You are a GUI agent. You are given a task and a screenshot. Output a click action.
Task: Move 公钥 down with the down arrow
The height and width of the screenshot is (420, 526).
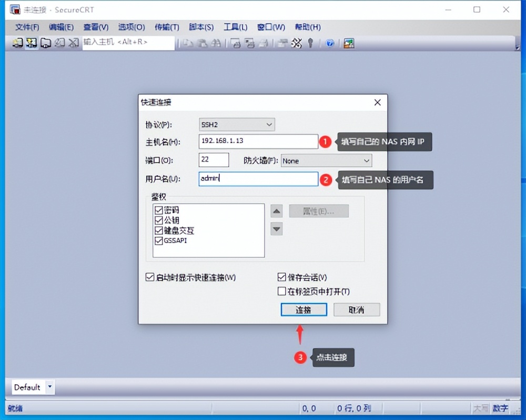(x=276, y=229)
